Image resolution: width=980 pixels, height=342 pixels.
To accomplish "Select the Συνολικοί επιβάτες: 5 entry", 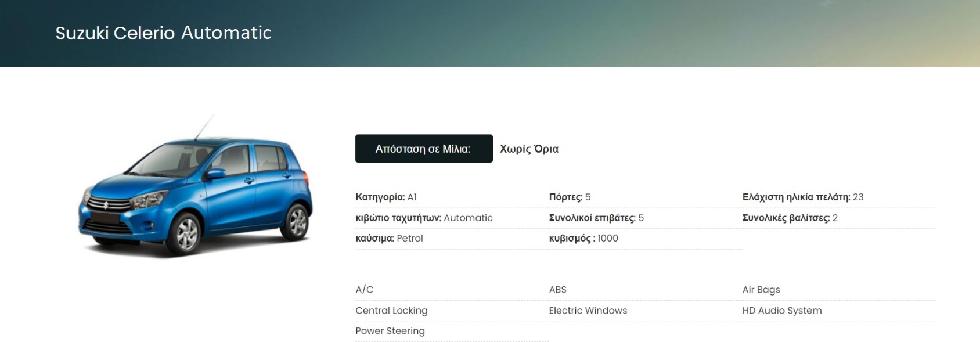I will point(596,218).
